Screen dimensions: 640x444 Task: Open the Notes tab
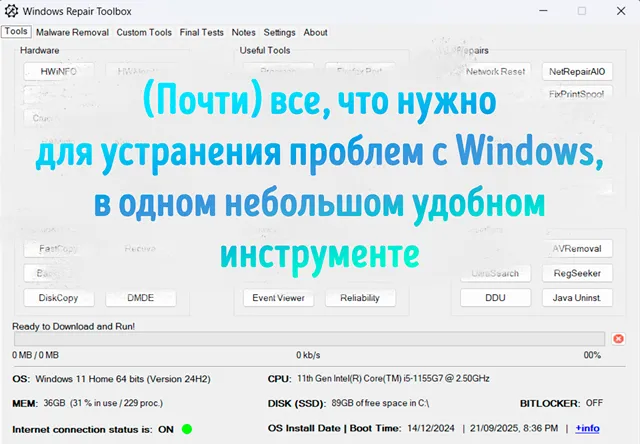pos(243,32)
